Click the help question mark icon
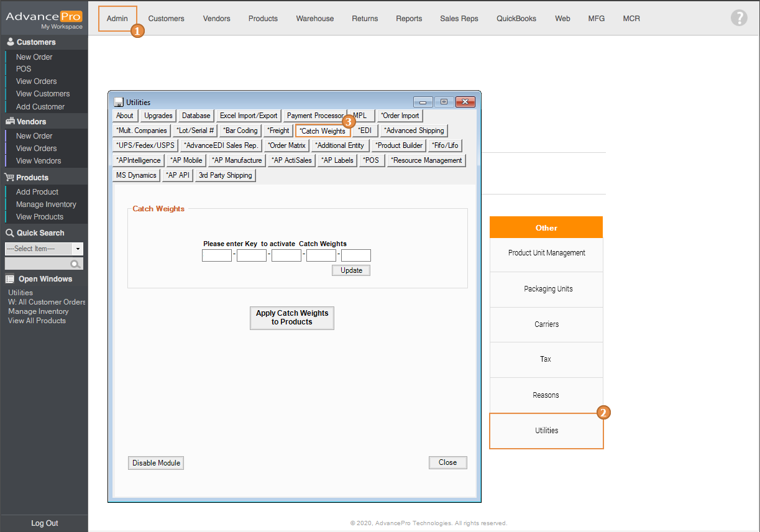Image resolution: width=760 pixels, height=532 pixels. point(738,18)
